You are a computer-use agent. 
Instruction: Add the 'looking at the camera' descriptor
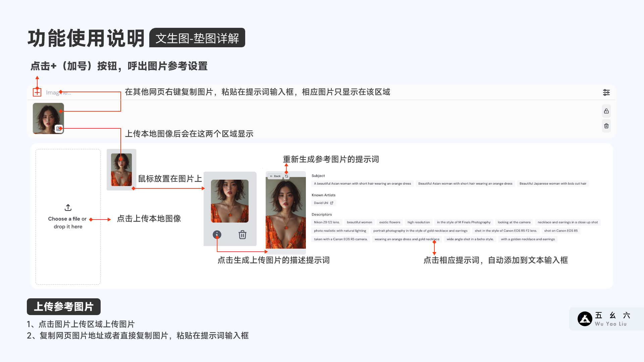click(x=514, y=222)
